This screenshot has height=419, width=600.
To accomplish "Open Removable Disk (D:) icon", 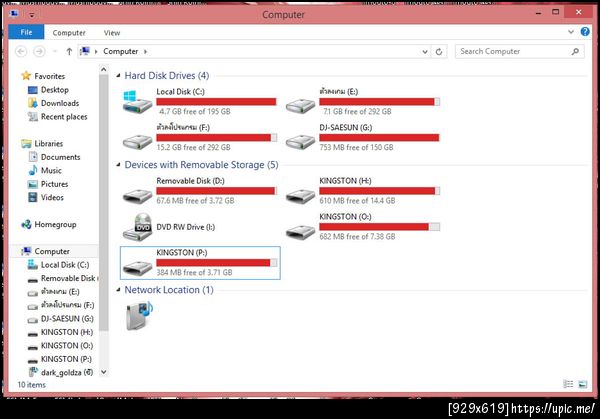I will tap(137, 195).
